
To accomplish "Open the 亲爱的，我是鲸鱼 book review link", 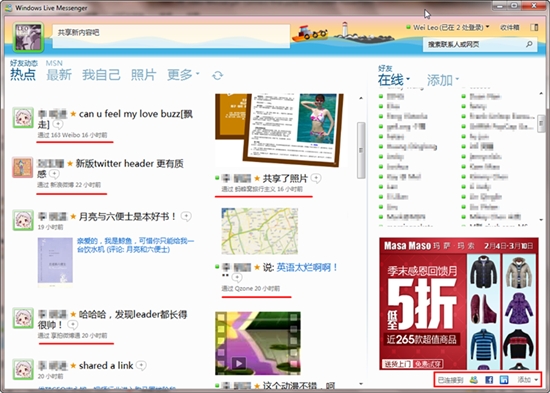I will tap(135, 245).
